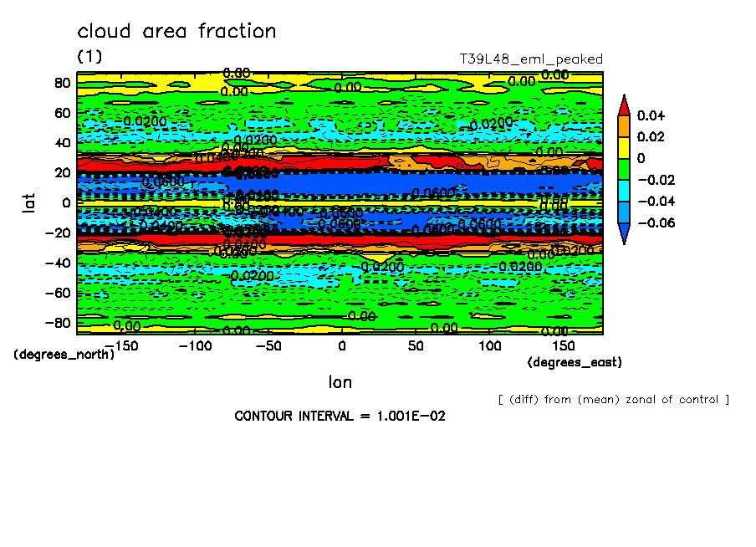Click the 'lon' axis label
The image size is (756, 547).
click(340, 382)
